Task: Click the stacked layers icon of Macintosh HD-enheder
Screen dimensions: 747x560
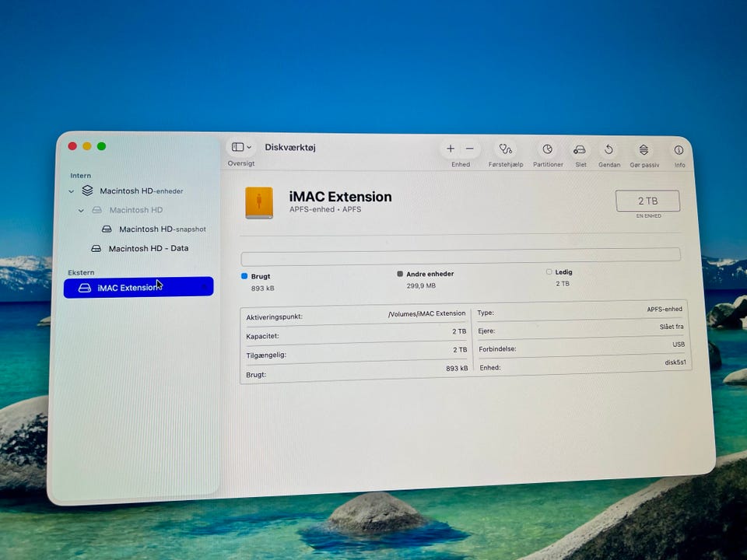Action: (x=87, y=191)
